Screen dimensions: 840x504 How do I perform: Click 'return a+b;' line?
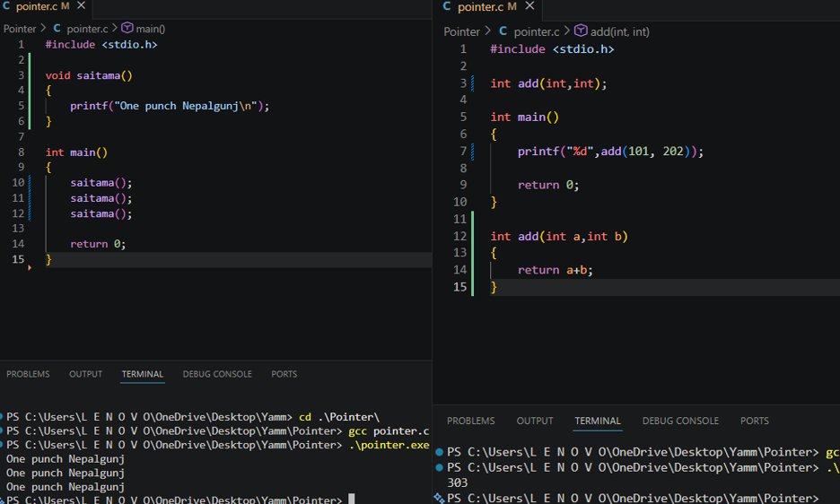click(555, 270)
